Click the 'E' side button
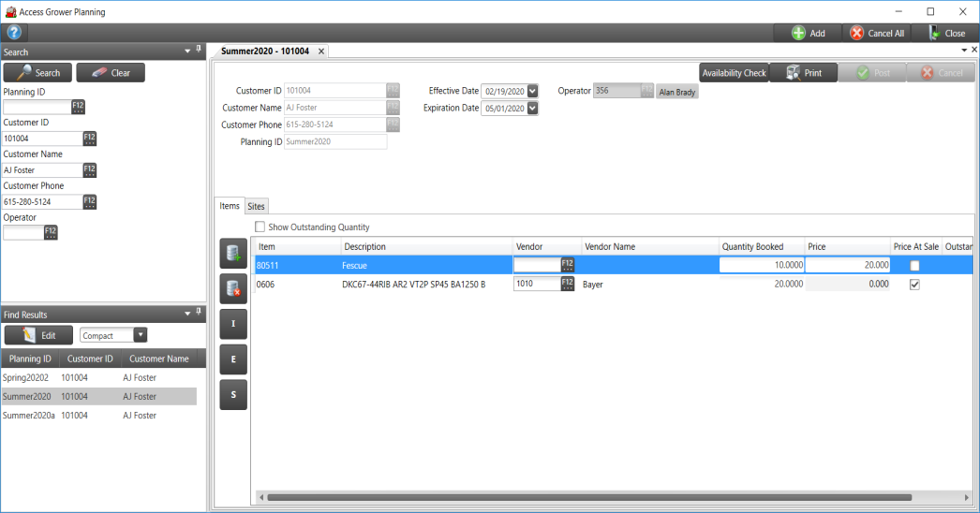This screenshot has width=980, height=513. [233, 359]
